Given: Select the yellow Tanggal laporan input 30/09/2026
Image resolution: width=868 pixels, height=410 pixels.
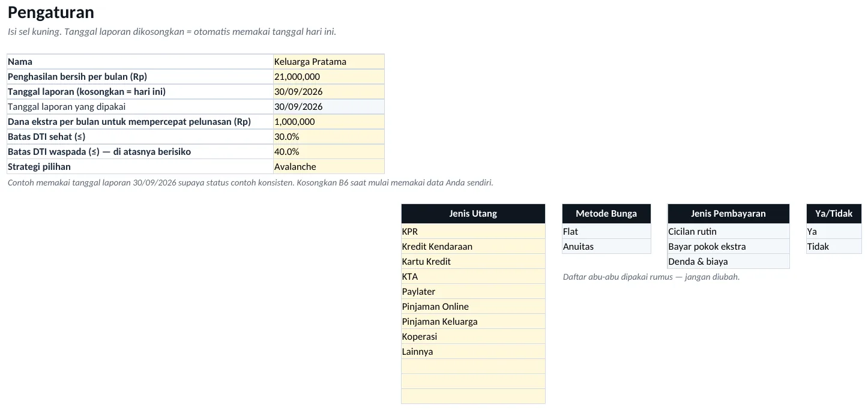Looking at the screenshot, I should pos(328,92).
